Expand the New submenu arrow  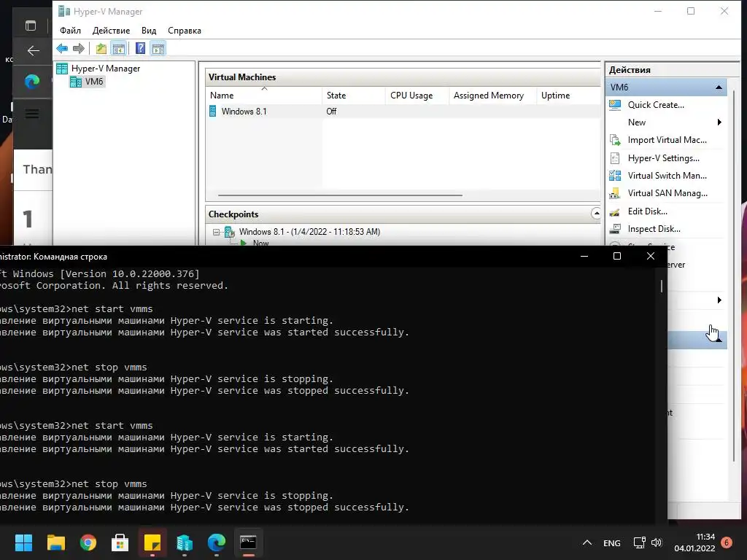pos(719,122)
